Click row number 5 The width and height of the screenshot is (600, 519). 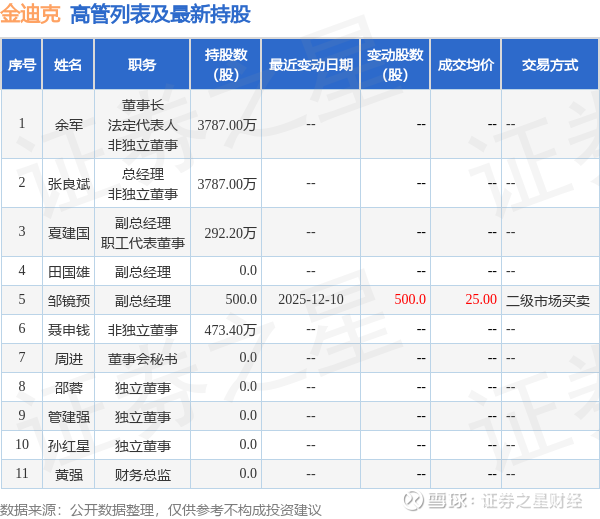[22, 299]
